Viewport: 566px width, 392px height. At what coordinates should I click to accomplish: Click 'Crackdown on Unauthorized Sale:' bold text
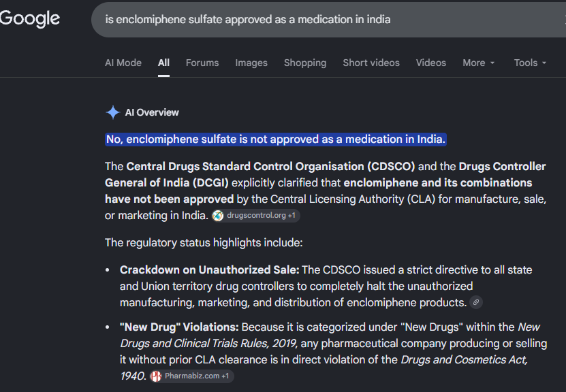tap(209, 269)
